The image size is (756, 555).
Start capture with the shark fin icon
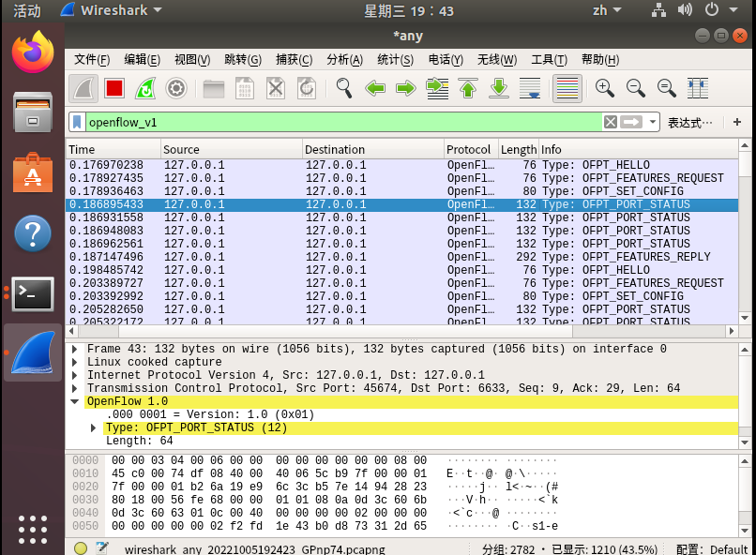click(x=83, y=89)
